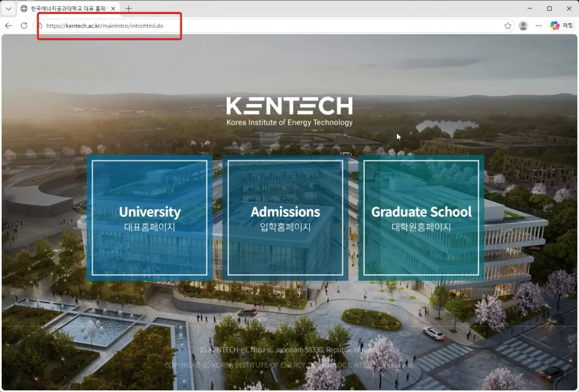Image resolution: width=579 pixels, height=392 pixels.
Task: Maximize the browser window
Action: (550, 8)
